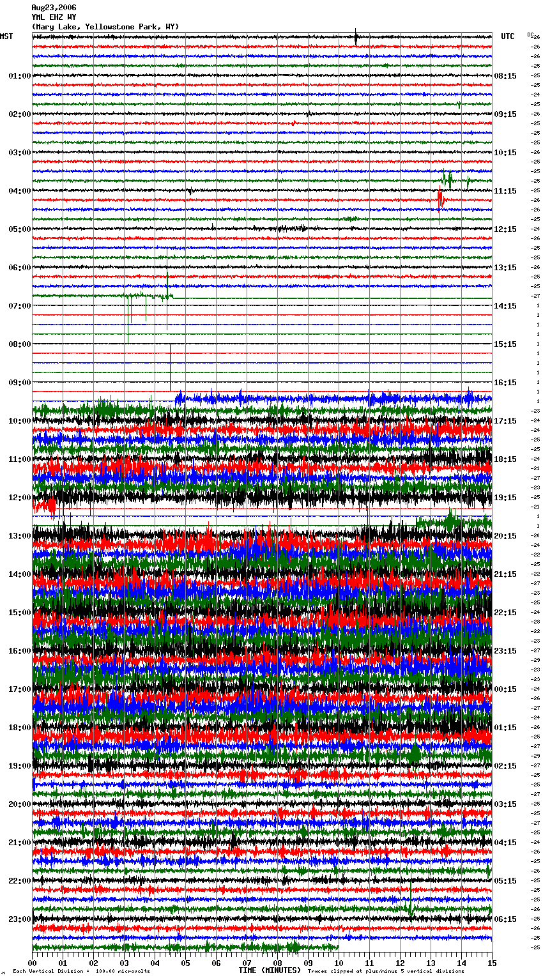543x980 pixels.
Task: Select the 01:00 MST hour label
Action: pyautogui.click(x=20, y=76)
